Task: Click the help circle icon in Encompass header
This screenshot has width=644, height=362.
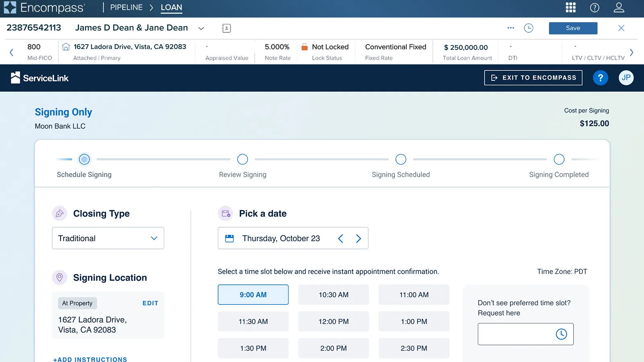Action: 594,8
